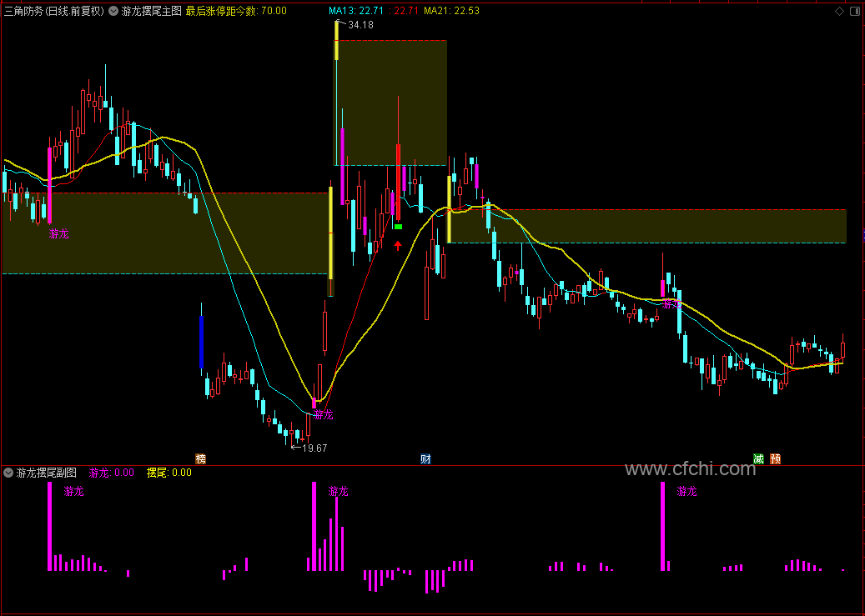
Task: Click the 游龙摆尾主图 indicator name
Action: 151,11
